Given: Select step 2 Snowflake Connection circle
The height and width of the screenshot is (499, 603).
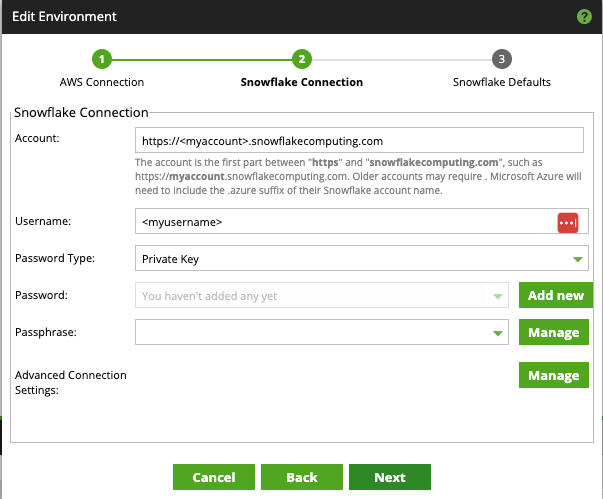Looking at the screenshot, I should [x=302, y=59].
